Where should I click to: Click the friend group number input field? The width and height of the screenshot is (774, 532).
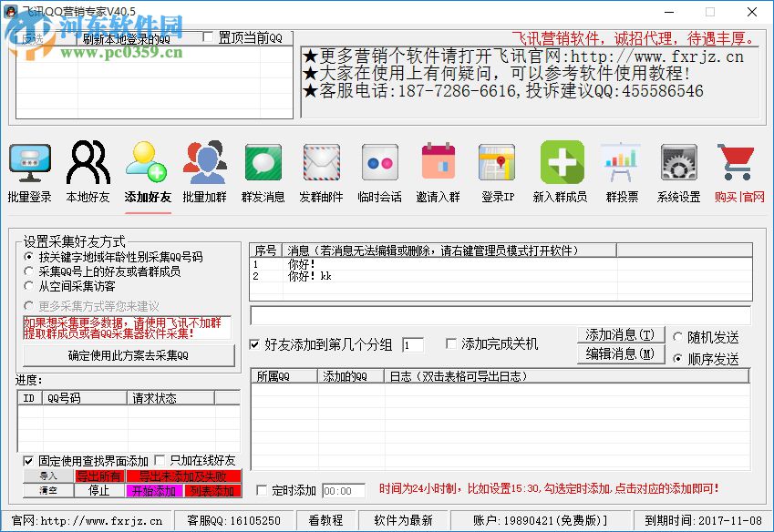click(x=414, y=343)
